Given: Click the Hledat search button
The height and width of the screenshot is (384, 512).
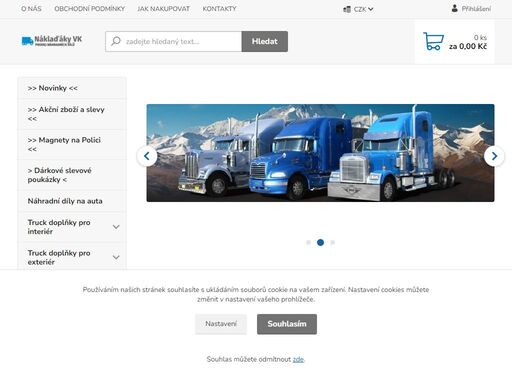Looking at the screenshot, I should 265,41.
